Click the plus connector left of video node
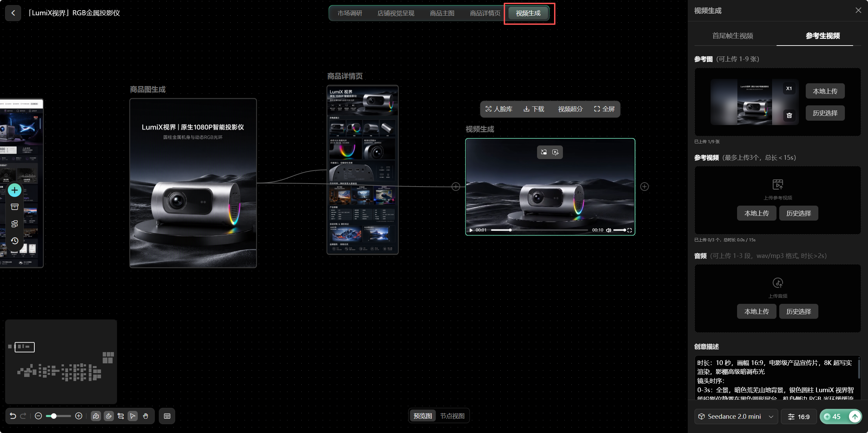The height and width of the screenshot is (433, 868). click(456, 187)
